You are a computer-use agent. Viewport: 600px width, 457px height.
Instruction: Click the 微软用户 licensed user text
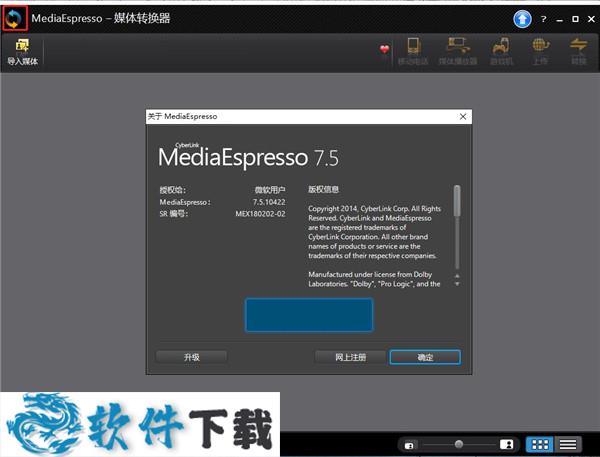coord(270,190)
